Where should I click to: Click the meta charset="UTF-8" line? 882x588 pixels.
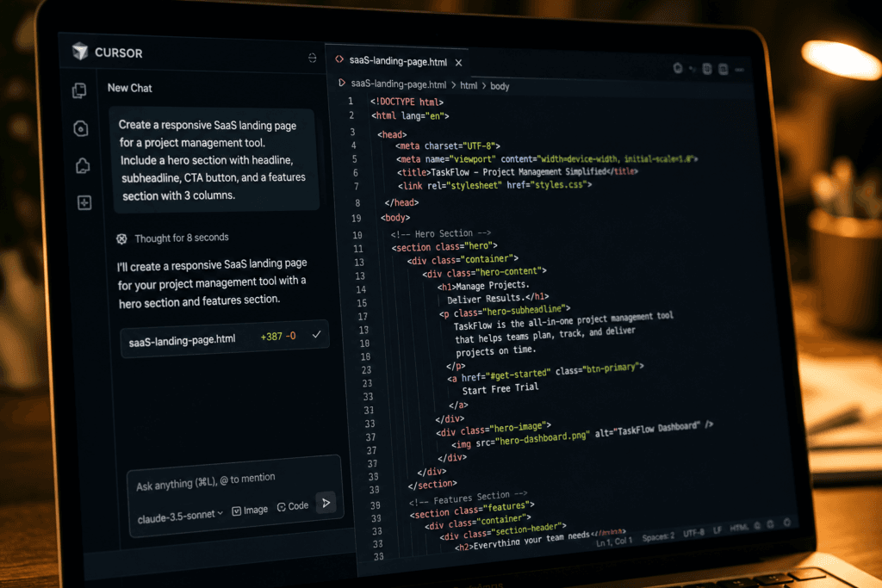pos(447,146)
